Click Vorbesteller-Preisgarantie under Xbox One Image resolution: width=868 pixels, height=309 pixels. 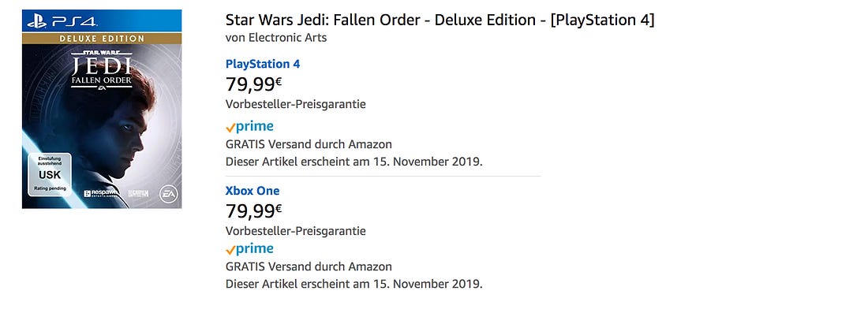(296, 230)
